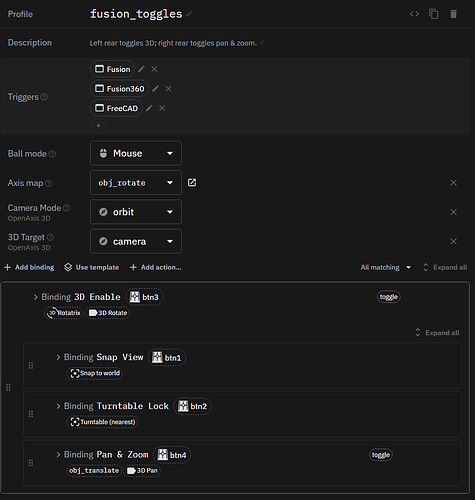Viewport: 475px width, 500px height.
Task: Click Add binding
Action: [29, 267]
